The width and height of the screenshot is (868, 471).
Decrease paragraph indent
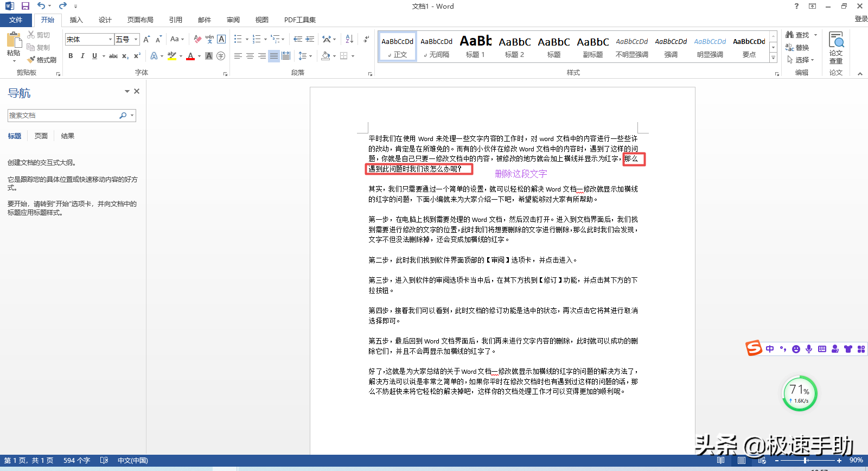tap(298, 39)
